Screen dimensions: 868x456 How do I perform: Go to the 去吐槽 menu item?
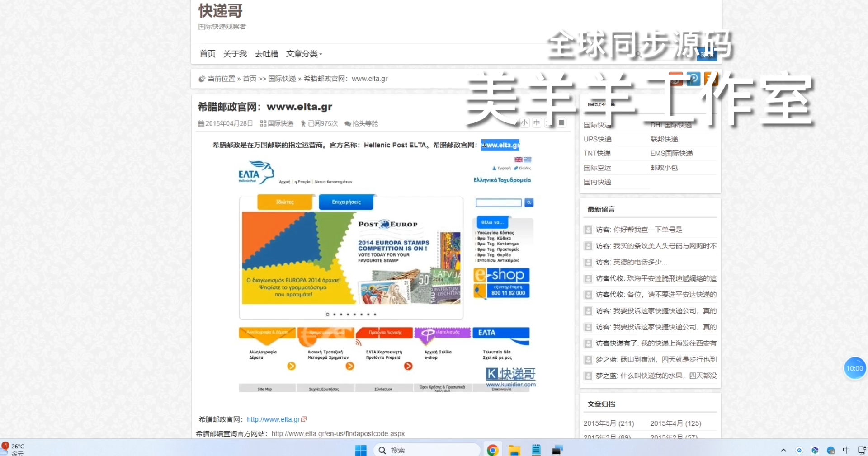266,54
